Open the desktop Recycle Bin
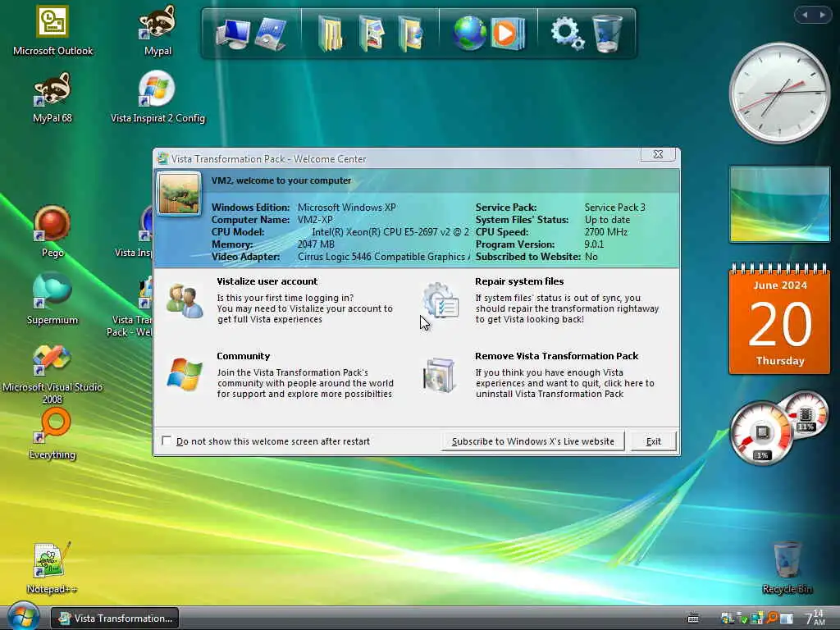 [787, 568]
